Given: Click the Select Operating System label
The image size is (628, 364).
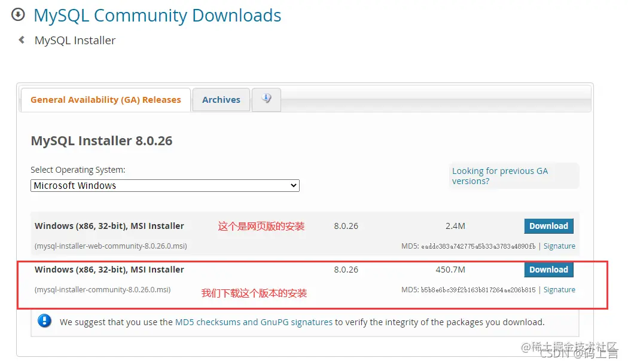Looking at the screenshot, I should tap(78, 170).
